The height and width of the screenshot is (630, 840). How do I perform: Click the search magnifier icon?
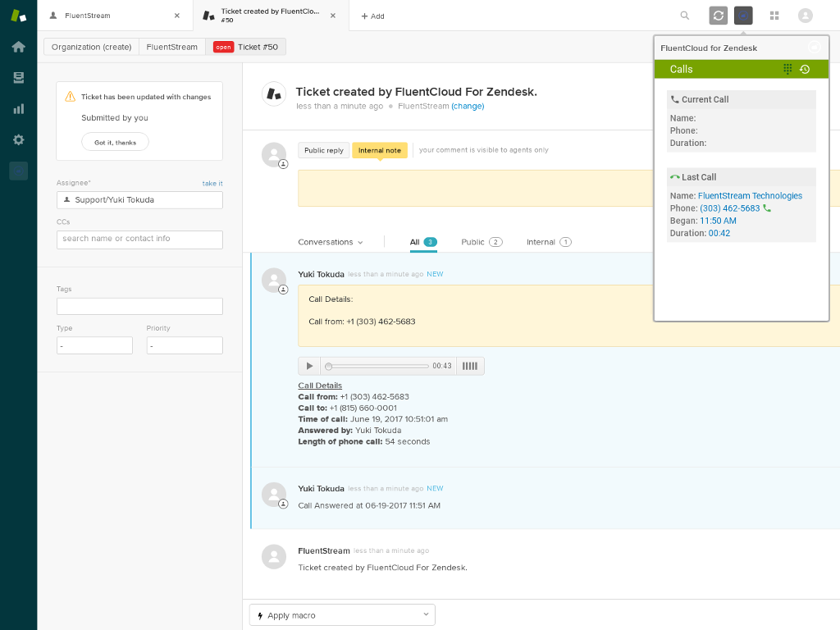[x=685, y=16]
